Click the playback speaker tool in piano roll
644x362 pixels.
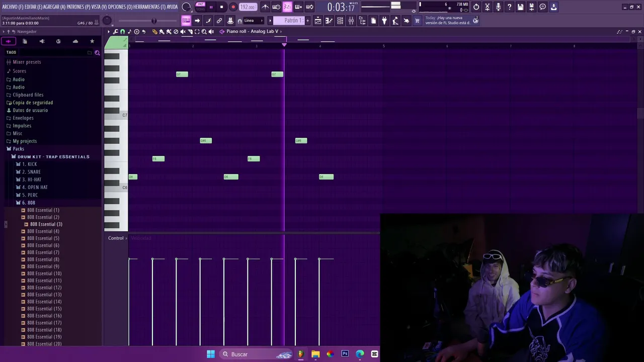click(x=211, y=32)
